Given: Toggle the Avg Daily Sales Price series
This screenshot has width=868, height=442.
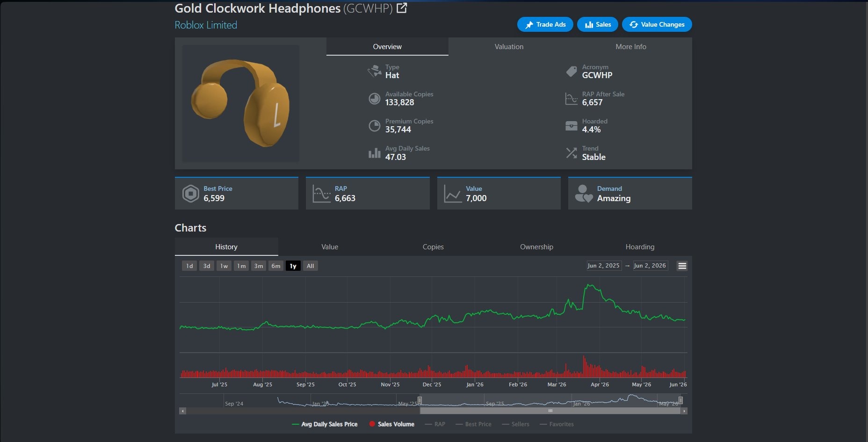Looking at the screenshot, I should (x=325, y=424).
